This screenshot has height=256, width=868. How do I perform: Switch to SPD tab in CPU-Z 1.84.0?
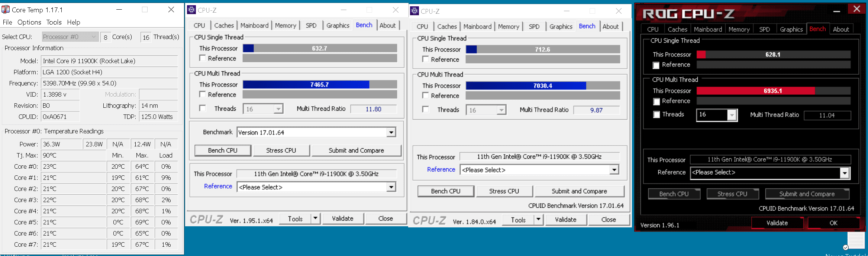tap(534, 26)
